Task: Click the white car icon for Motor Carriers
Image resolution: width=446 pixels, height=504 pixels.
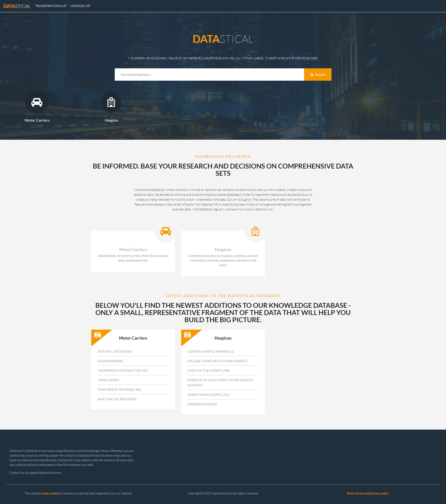Action: 37,102
